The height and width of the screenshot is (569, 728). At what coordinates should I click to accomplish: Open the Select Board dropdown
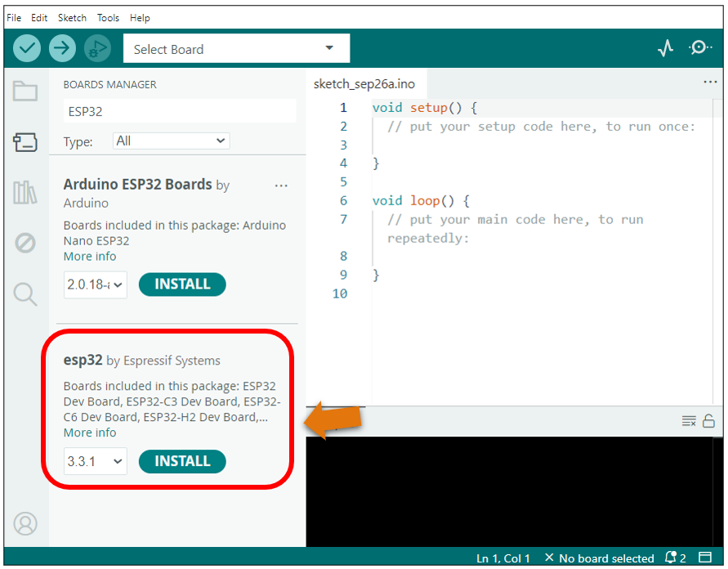point(236,48)
